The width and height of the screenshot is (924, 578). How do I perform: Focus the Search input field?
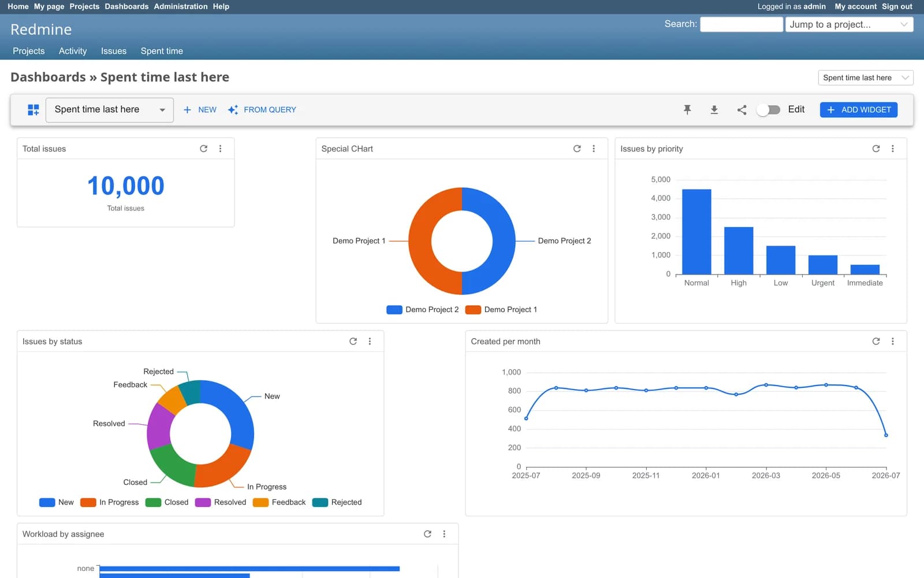pos(742,24)
